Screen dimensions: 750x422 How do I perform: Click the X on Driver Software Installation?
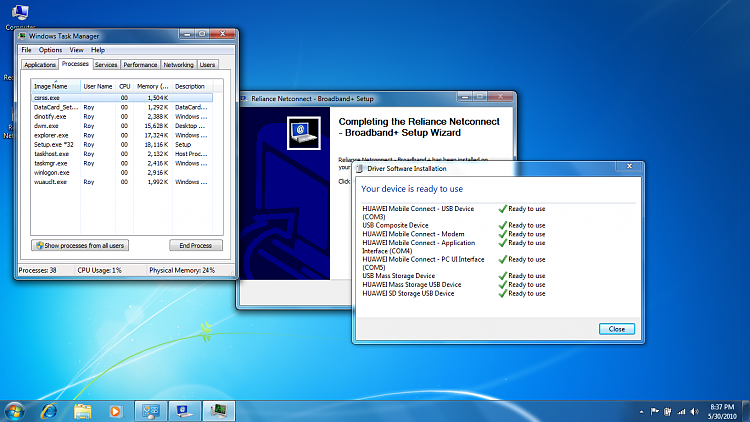click(629, 166)
